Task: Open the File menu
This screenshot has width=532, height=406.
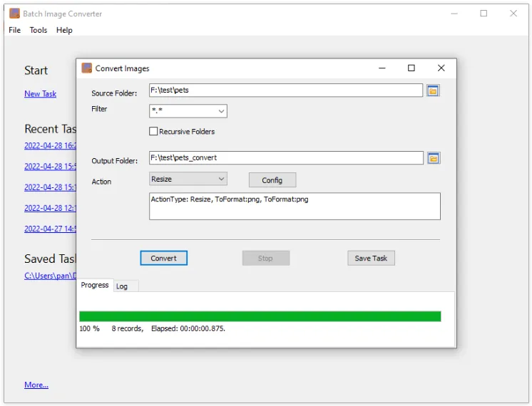Action: 14,30
